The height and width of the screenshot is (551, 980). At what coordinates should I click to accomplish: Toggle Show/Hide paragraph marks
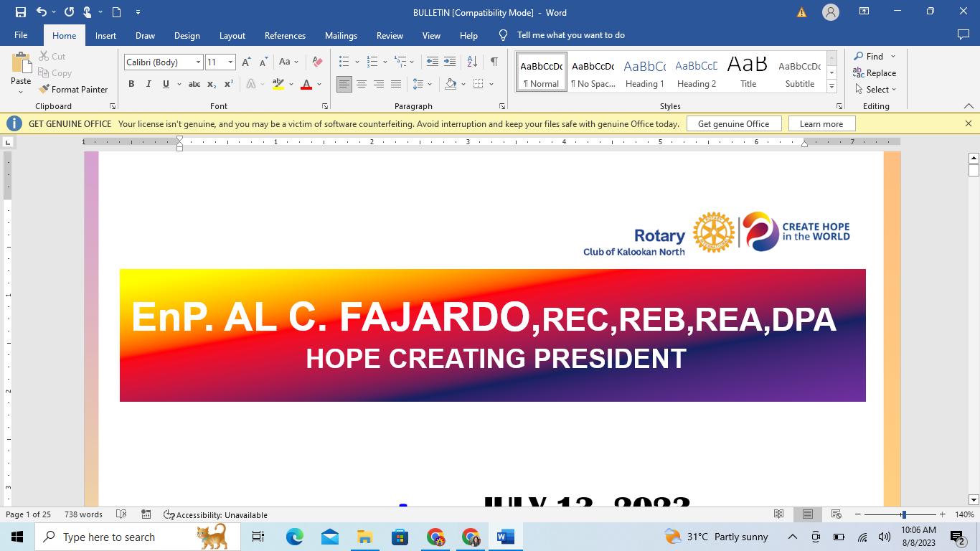(x=494, y=62)
